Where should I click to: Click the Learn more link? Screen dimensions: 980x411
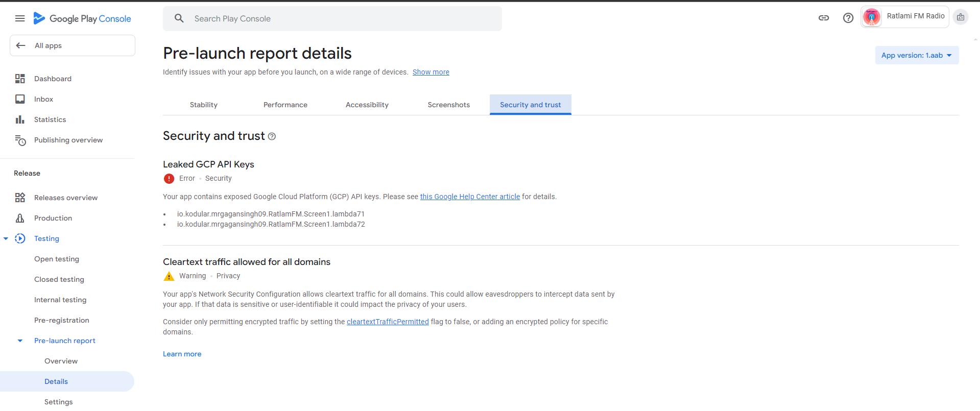pos(182,354)
